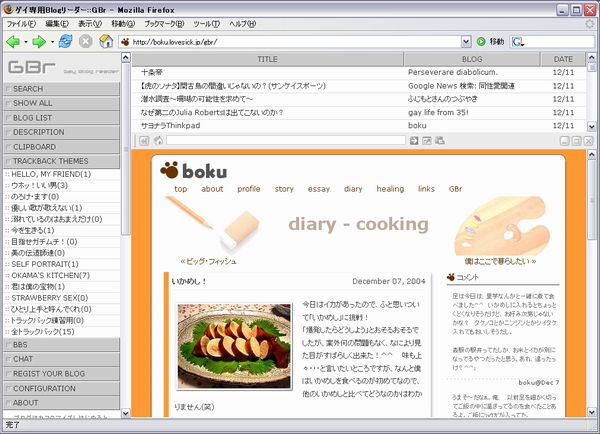Open the back history dropdown arrow

pos(26,41)
